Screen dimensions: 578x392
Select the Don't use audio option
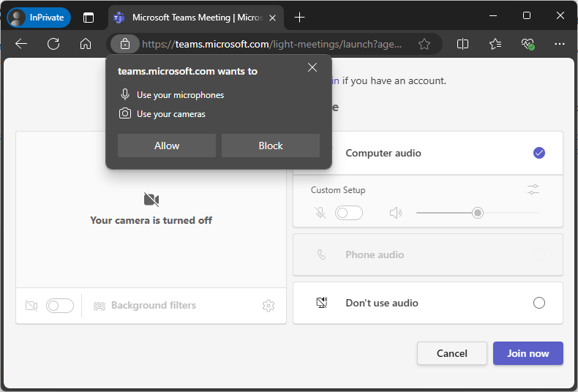[x=539, y=303]
